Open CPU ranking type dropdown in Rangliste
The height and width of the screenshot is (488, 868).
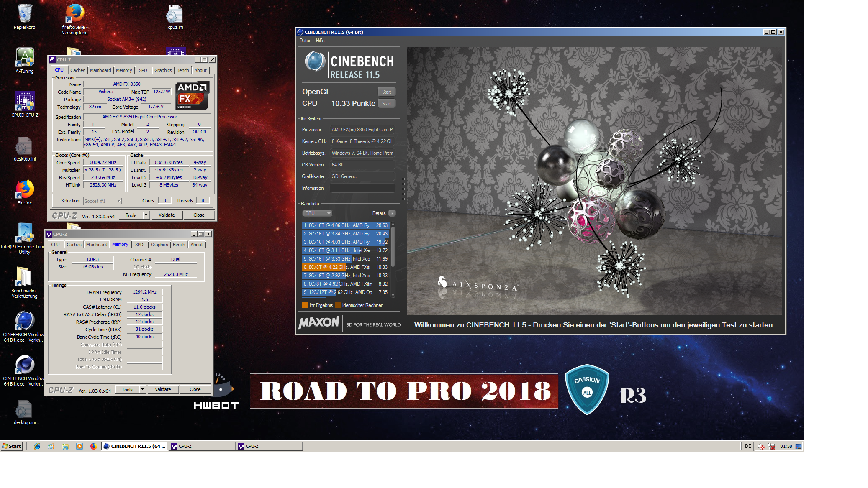click(317, 213)
